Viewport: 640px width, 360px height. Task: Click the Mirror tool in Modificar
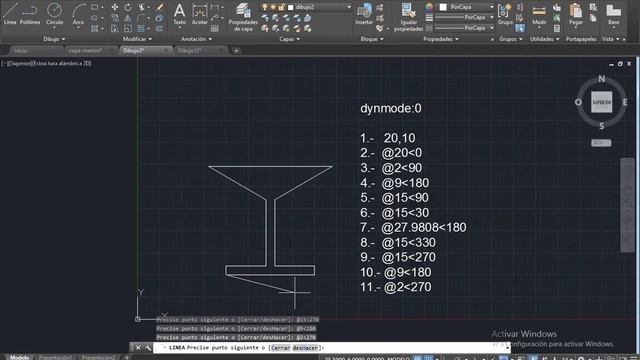128,18
